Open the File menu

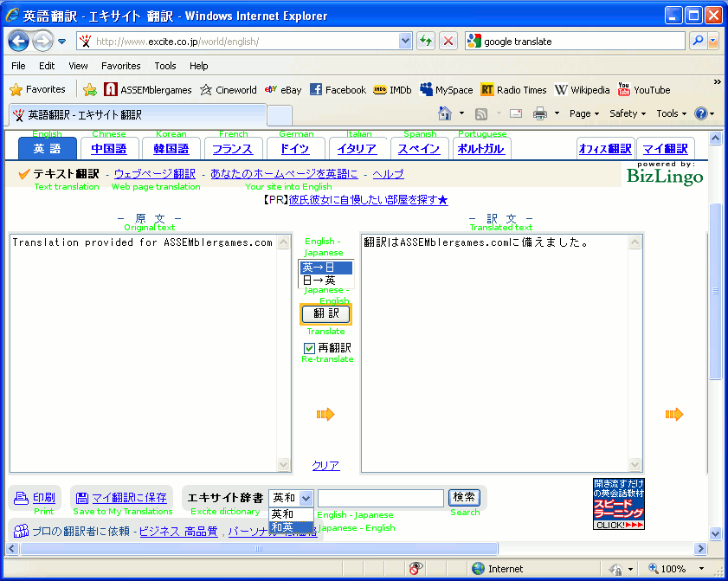coord(18,66)
